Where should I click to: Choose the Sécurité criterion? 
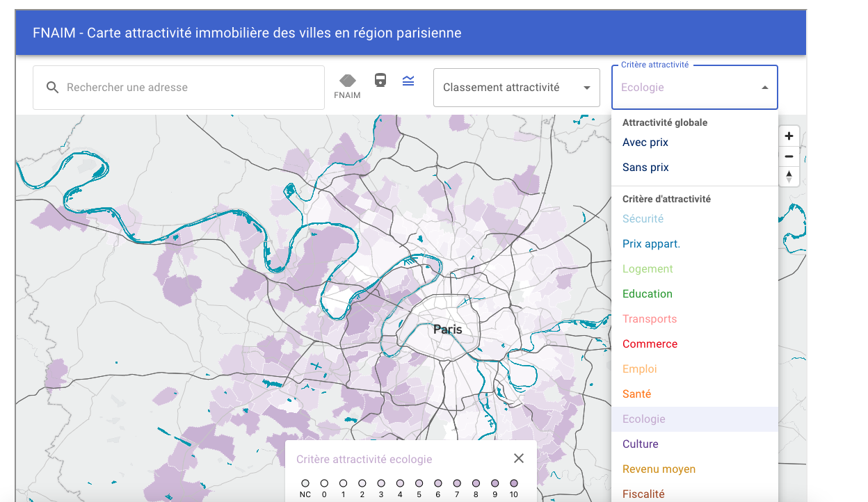(x=643, y=219)
